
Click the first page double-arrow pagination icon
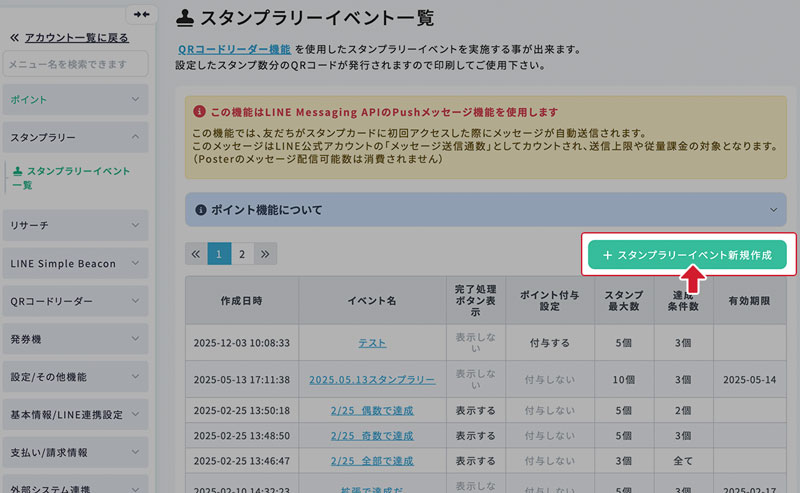pyautogui.click(x=196, y=254)
